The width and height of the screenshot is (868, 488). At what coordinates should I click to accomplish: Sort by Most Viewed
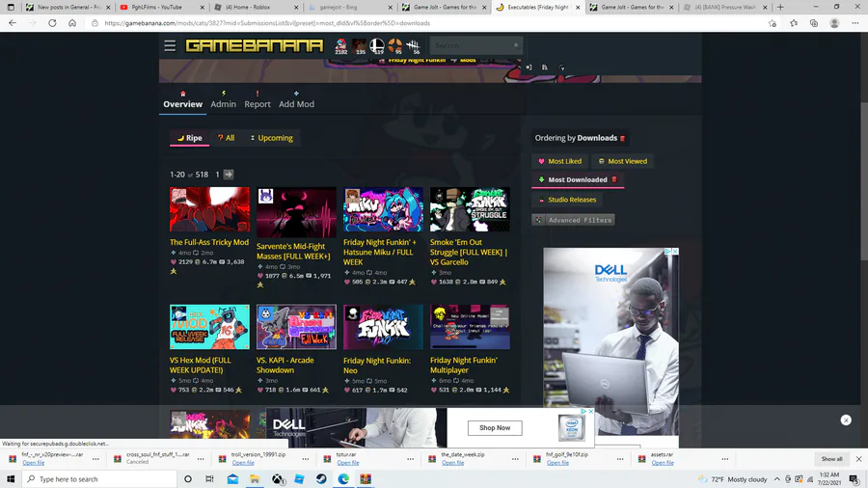click(622, 161)
